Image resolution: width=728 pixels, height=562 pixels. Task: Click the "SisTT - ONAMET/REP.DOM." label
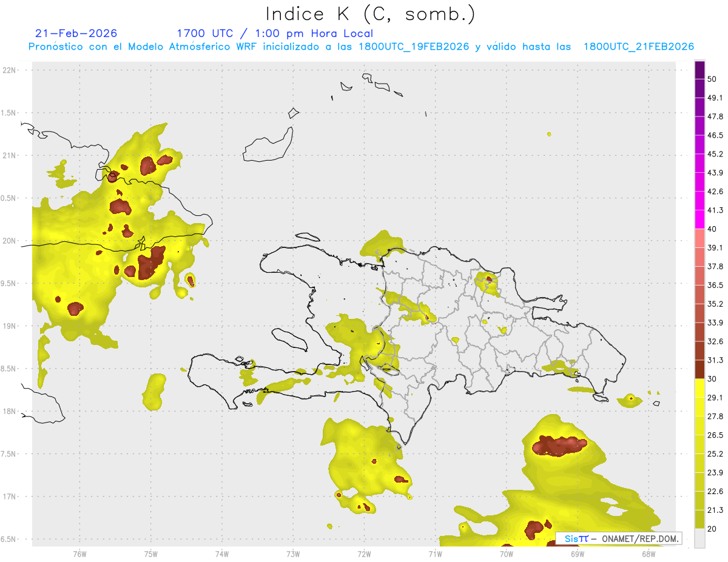tap(620, 538)
